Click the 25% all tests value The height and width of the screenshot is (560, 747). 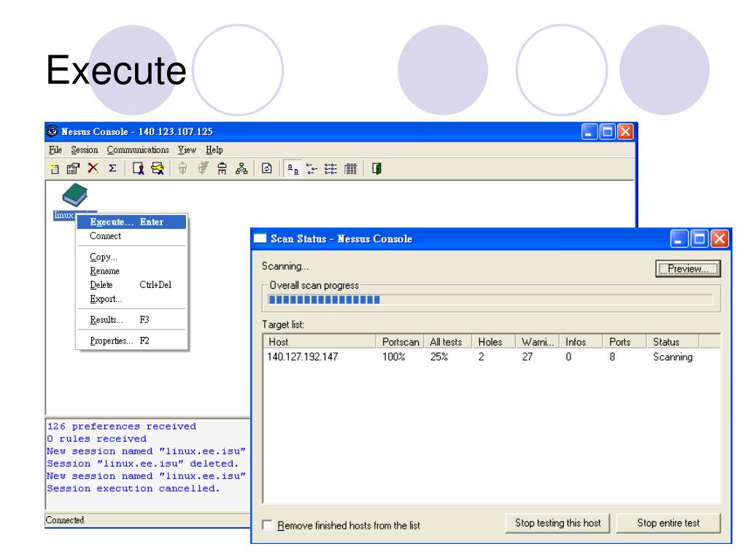pos(439,357)
